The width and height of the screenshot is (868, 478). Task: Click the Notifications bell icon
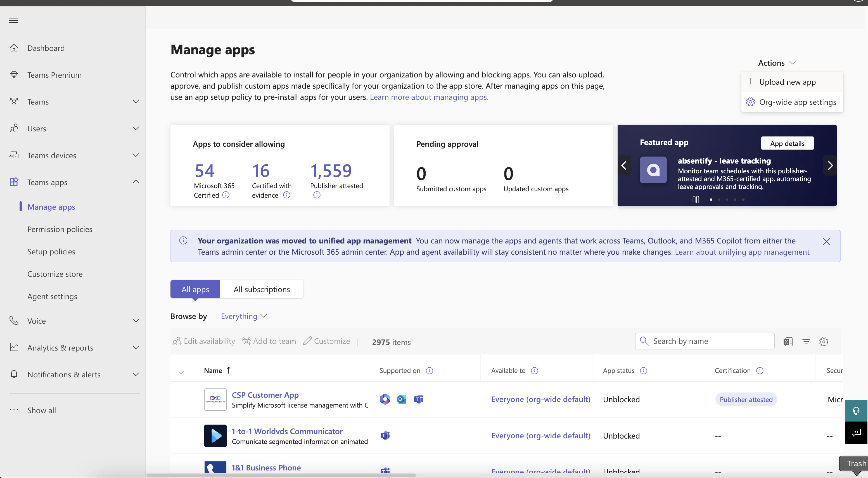[14, 374]
